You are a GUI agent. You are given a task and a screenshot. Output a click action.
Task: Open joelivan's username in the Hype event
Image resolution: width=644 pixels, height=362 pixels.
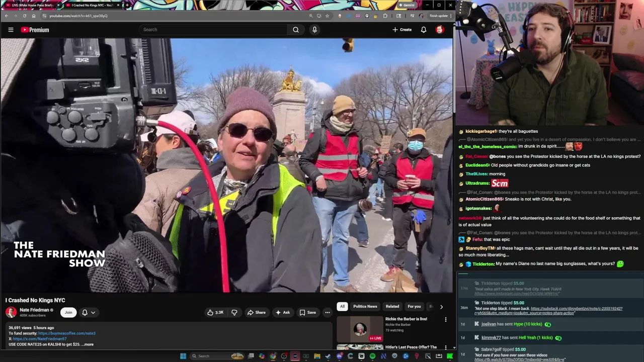489,324
